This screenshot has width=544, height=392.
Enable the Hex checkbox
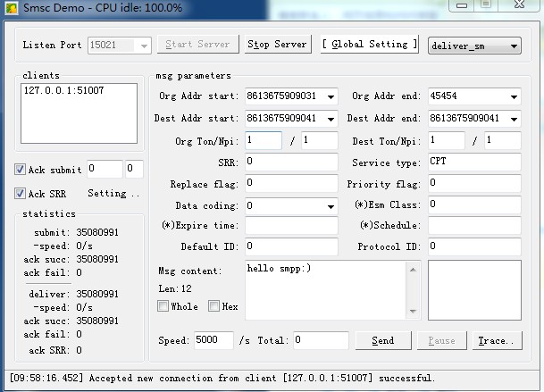[213, 306]
